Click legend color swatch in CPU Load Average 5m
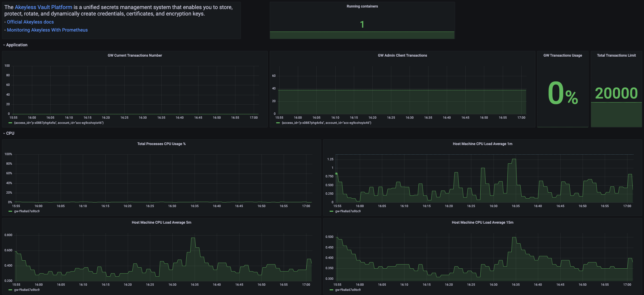The width and height of the screenshot is (644, 295). click(x=10, y=290)
